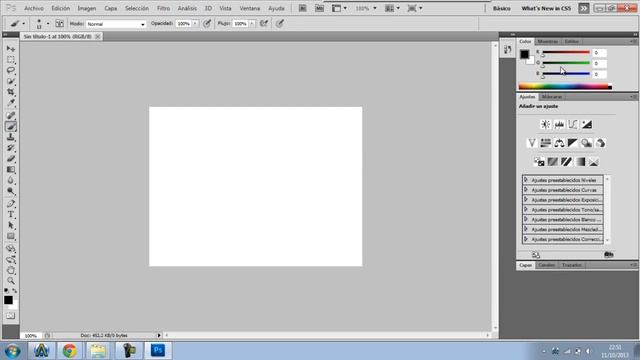
Task: Open the Arrange Documents dropdown
Action: [393, 8]
